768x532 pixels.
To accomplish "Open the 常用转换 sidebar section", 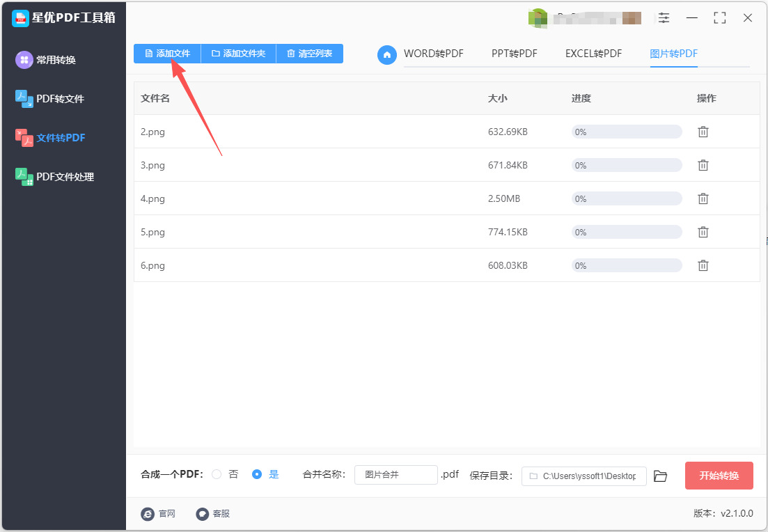I will (x=45, y=60).
